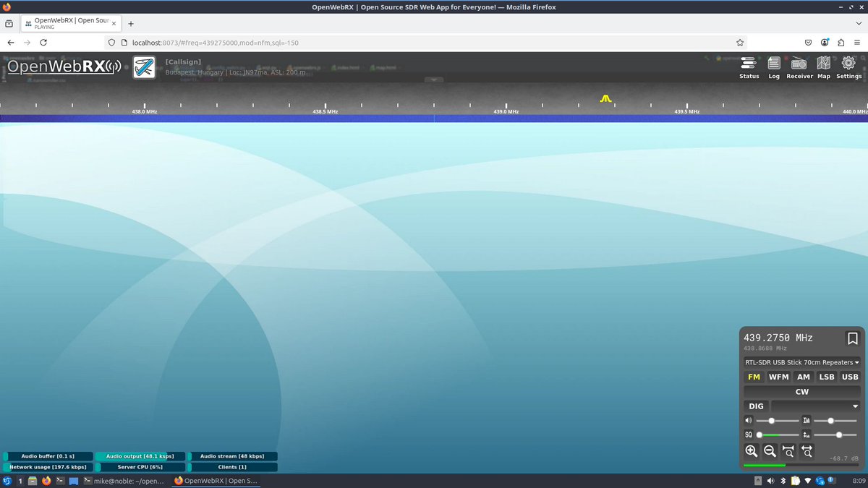The image size is (868, 488).
Task: Open the Status panel in OpenWebRX
Action: click(749, 68)
